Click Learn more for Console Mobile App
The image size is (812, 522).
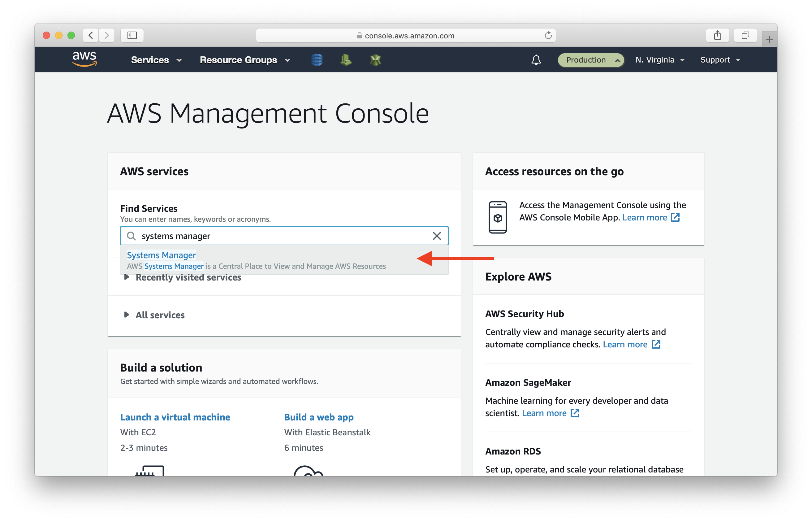point(644,217)
